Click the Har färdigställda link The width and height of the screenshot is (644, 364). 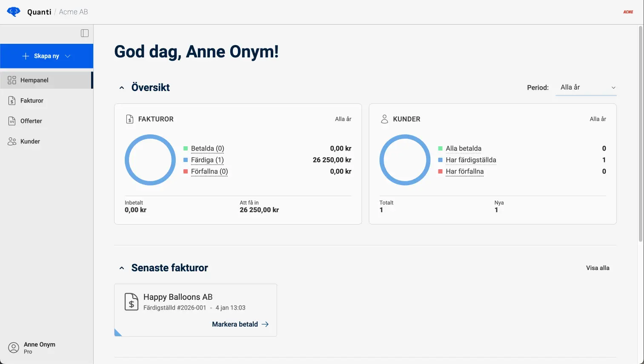(471, 160)
